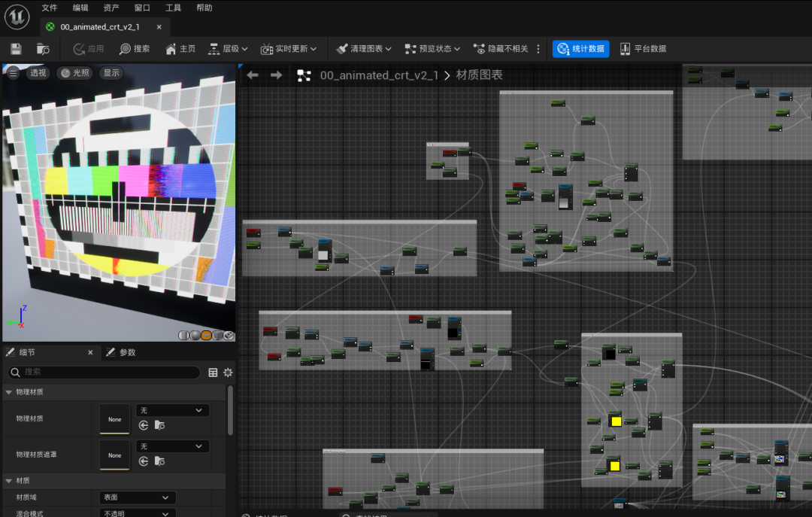The width and height of the screenshot is (812, 517).
Task: Click the 物理材质 None thumbnail
Action: pyautogui.click(x=114, y=419)
